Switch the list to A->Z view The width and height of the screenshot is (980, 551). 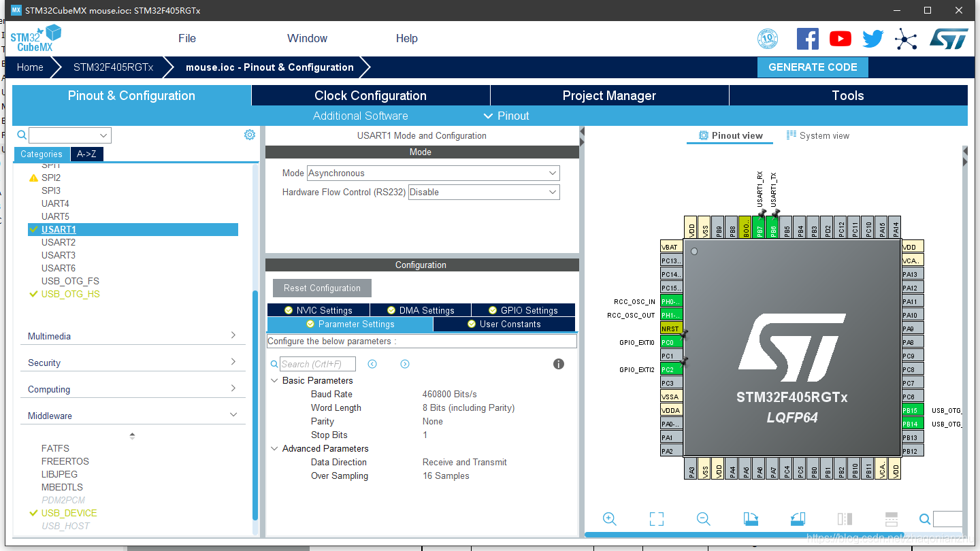pyautogui.click(x=86, y=154)
